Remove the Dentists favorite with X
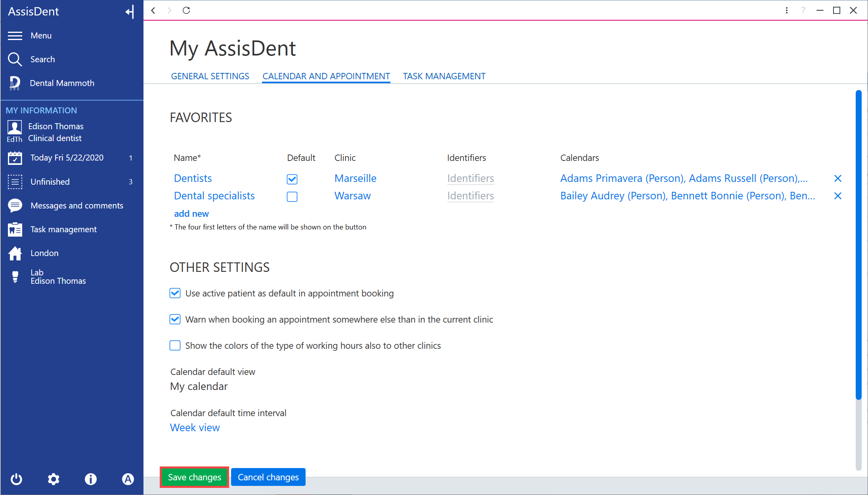868x495 pixels. (x=838, y=178)
